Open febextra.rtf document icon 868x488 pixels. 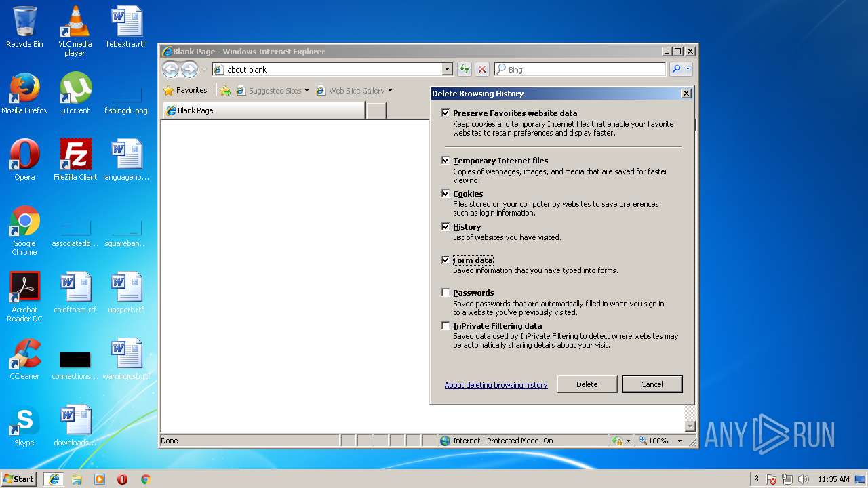pos(126,27)
